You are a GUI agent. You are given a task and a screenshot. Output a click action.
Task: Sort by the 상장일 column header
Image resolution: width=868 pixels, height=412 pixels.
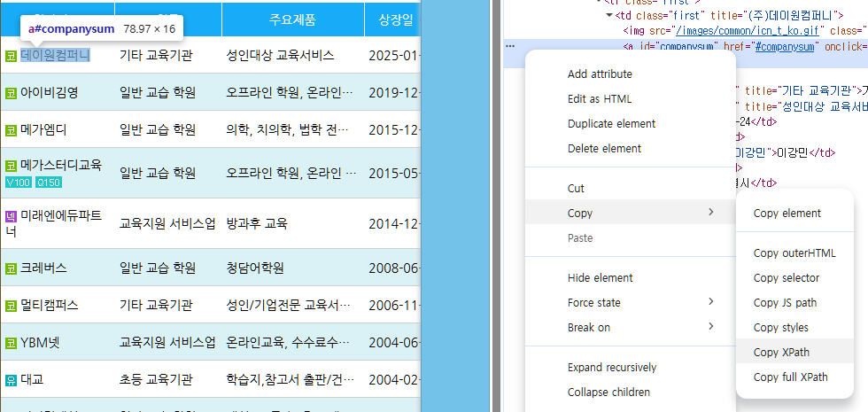coord(395,19)
